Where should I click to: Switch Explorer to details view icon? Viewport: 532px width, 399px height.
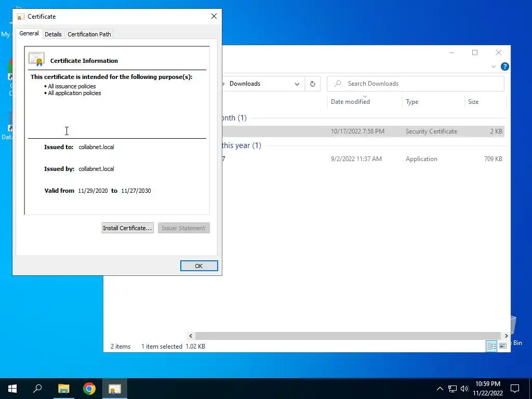coord(491,345)
